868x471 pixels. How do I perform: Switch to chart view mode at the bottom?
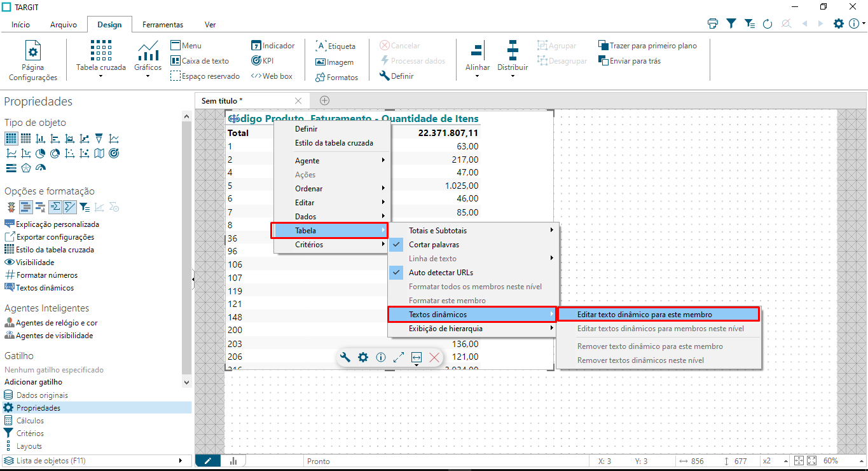pos(233,461)
